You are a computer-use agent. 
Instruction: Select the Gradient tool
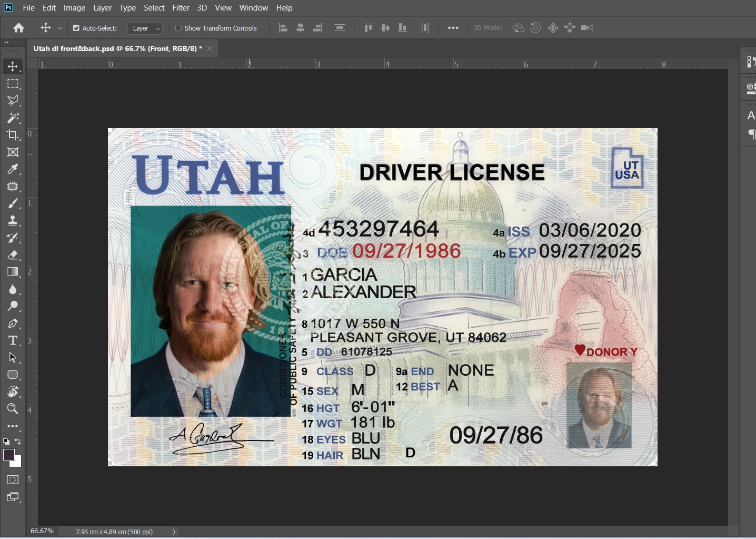[x=13, y=272]
